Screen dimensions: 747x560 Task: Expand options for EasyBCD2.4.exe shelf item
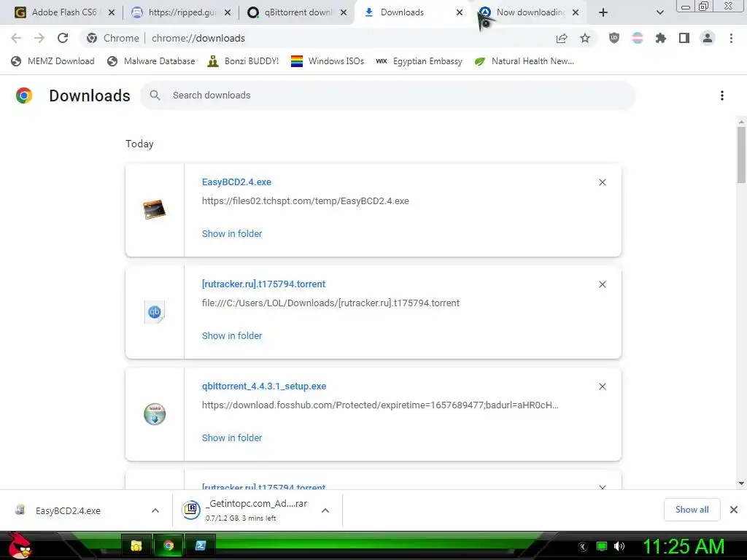tap(155, 510)
